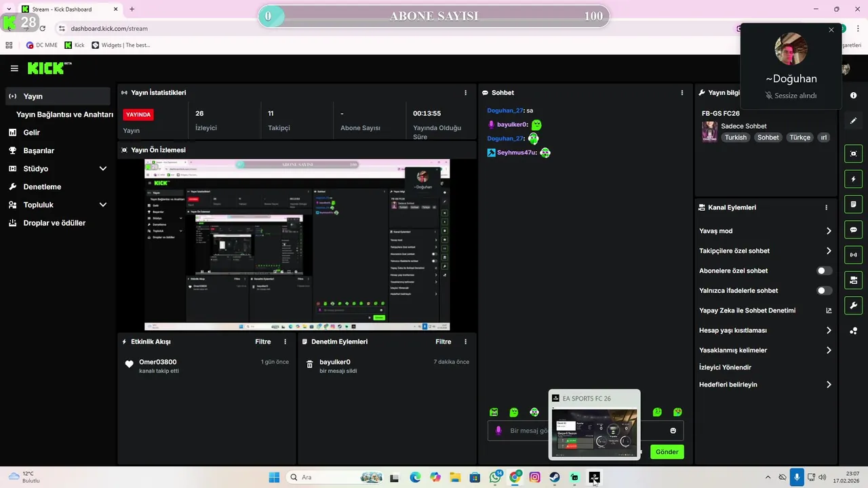Viewport: 868px width, 488px height.
Task: Open Yayın Bağlantısı ve Anahtarı page
Action: pyautogui.click(x=64, y=115)
